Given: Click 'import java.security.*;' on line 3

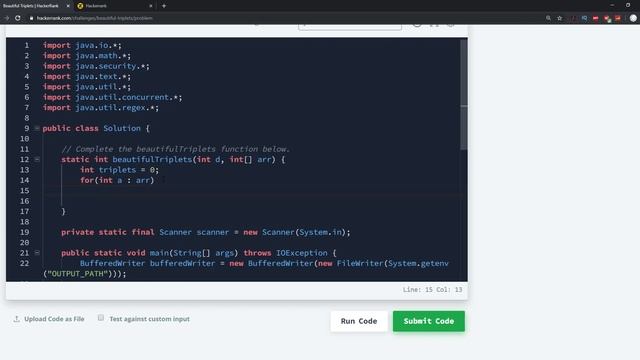Looking at the screenshot, I should click(x=96, y=66).
